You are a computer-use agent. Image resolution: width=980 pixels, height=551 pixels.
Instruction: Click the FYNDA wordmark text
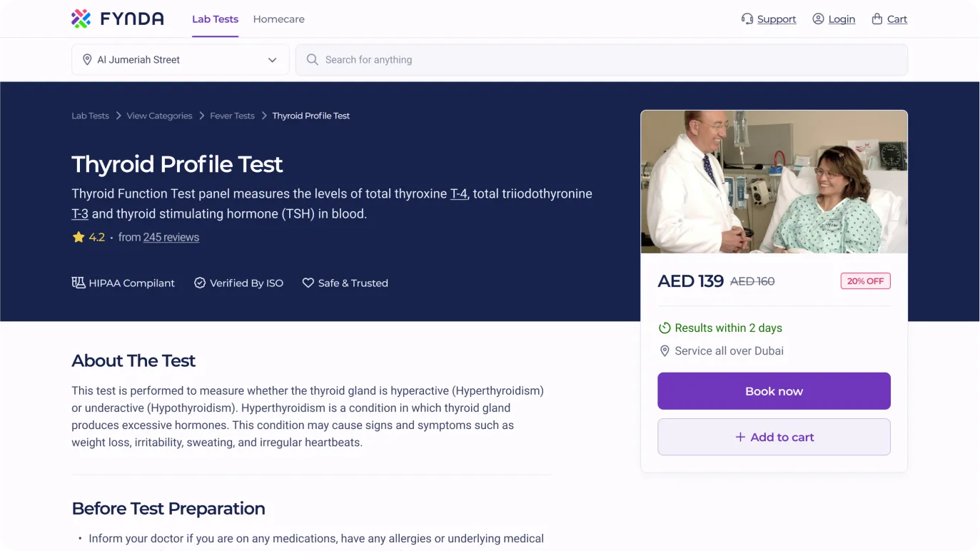point(132,19)
